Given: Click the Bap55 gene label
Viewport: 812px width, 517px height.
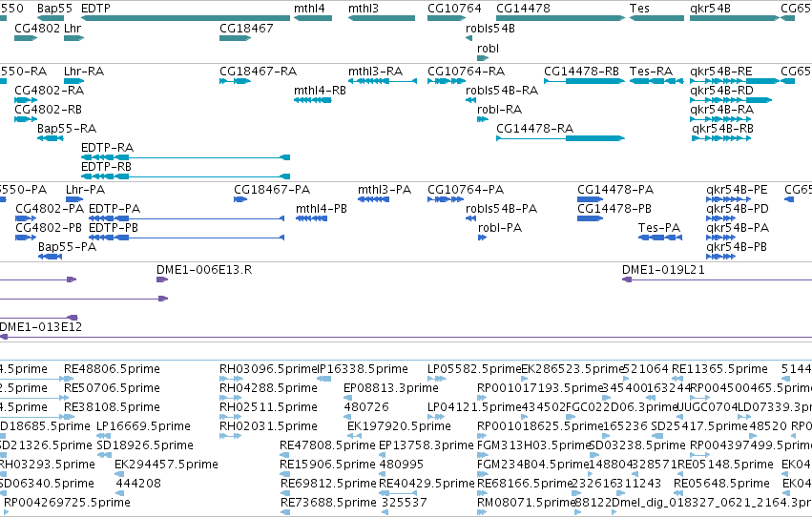Looking at the screenshot, I should [54, 9].
